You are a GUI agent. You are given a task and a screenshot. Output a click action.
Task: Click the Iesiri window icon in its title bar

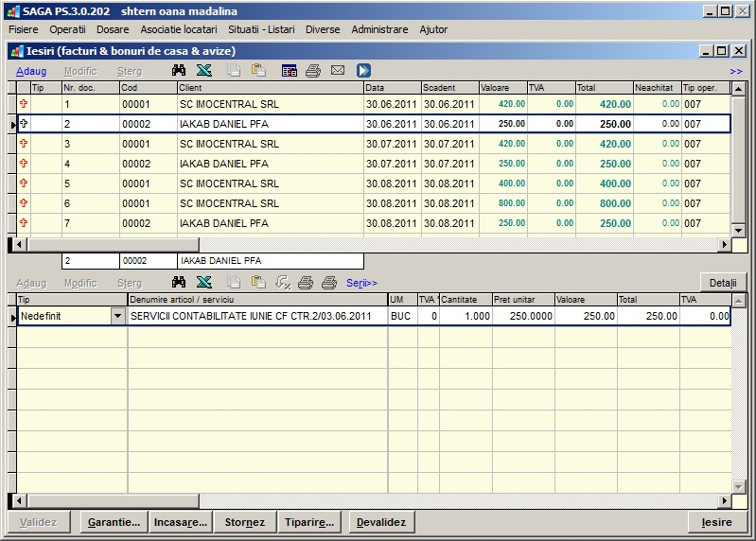[x=17, y=51]
